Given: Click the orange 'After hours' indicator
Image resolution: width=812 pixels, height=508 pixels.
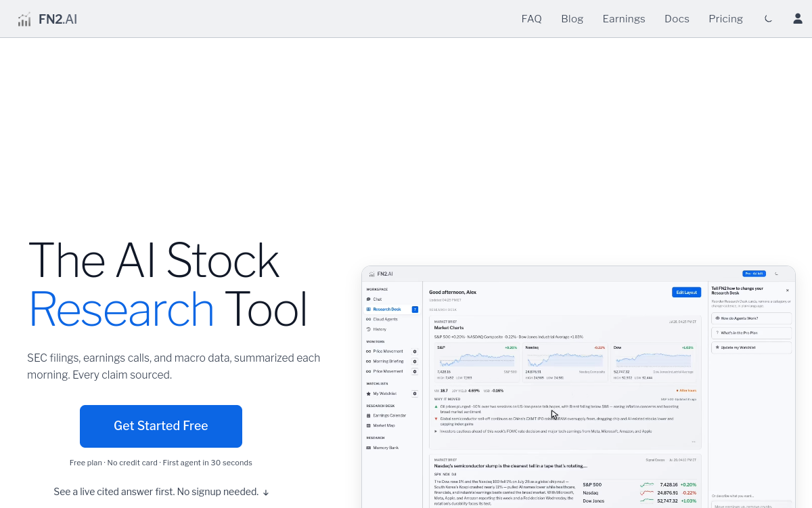Looking at the screenshot, I should click(x=686, y=391).
